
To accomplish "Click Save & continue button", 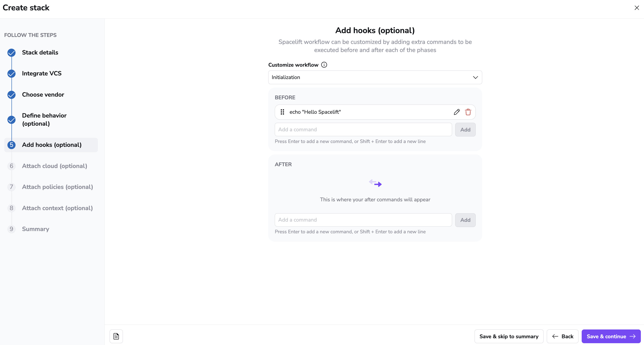I will point(611,336).
